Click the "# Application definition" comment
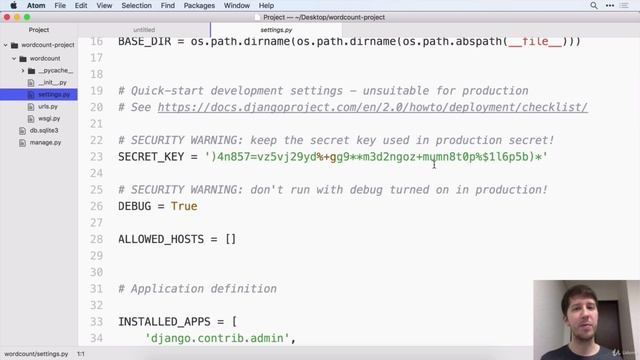The height and width of the screenshot is (360, 640). [x=197, y=289]
